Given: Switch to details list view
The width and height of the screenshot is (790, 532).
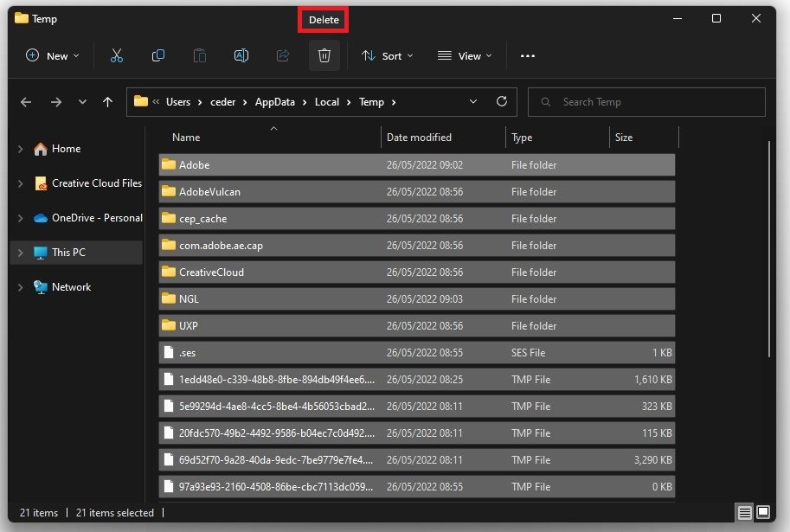Looking at the screenshot, I should (745, 513).
